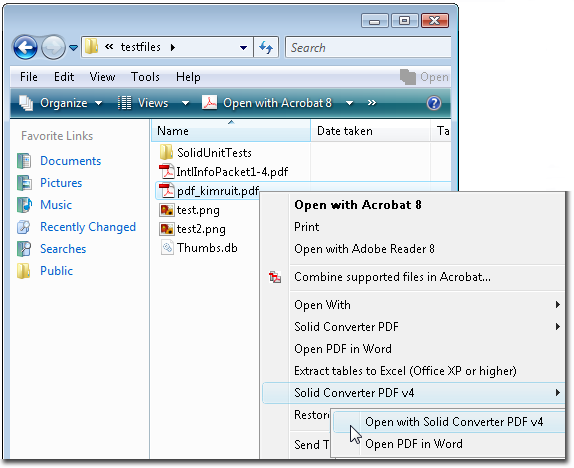
Task: Open the Tools menu
Action: (x=145, y=77)
